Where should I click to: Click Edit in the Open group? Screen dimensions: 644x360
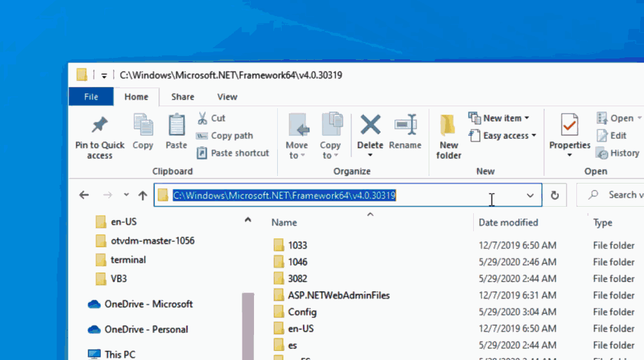coord(612,135)
